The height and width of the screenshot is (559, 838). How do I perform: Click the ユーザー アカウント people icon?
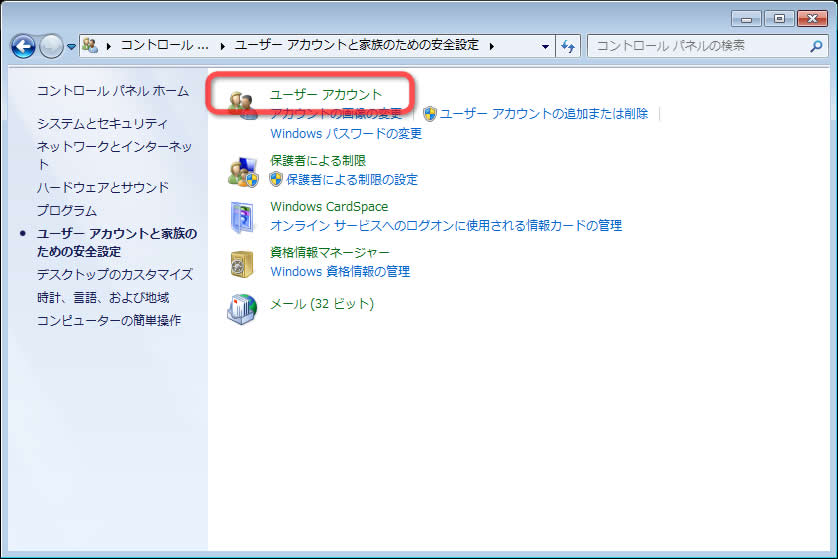pos(242,104)
